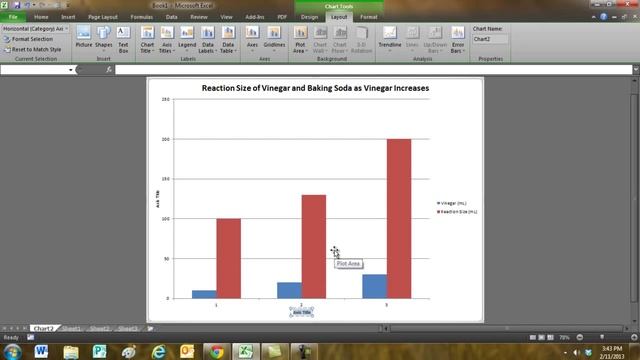The height and width of the screenshot is (360, 640).
Task: Open the File tab
Action: tap(13, 17)
